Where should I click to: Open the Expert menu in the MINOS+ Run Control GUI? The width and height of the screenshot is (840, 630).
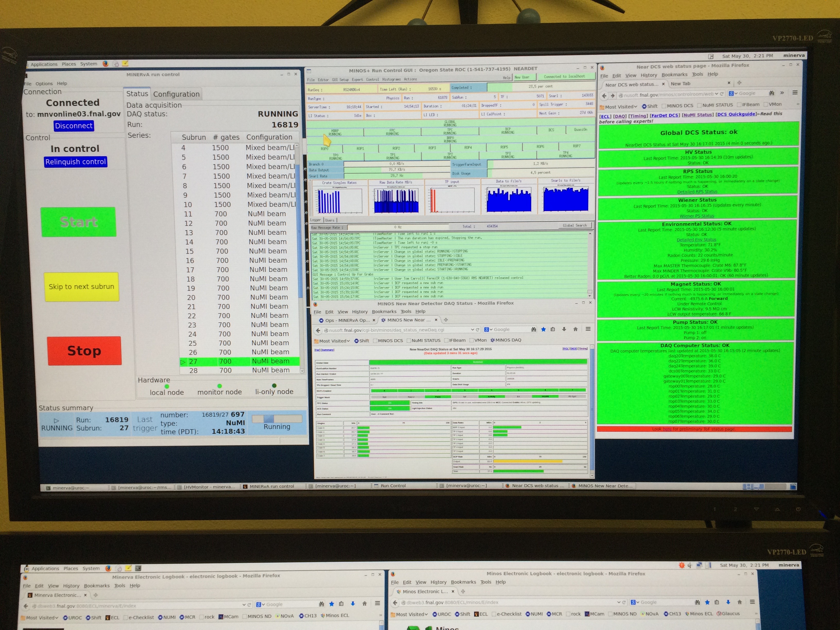tap(357, 79)
